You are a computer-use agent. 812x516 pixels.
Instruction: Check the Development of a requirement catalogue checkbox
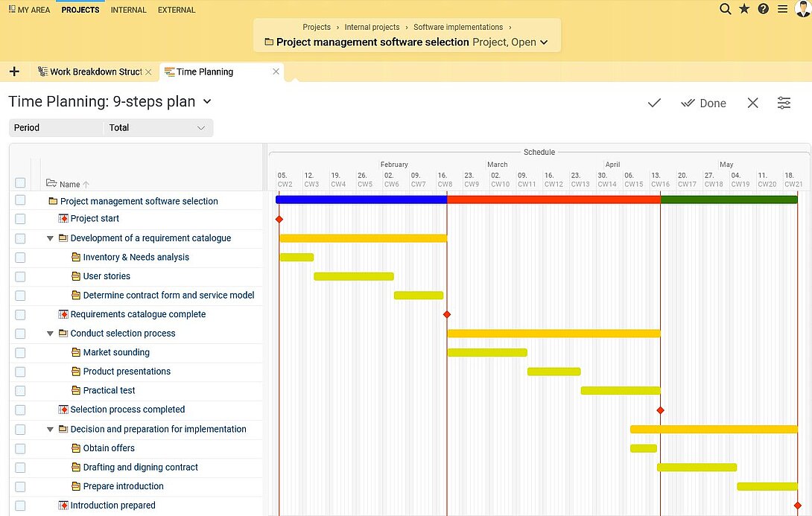tap(20, 238)
